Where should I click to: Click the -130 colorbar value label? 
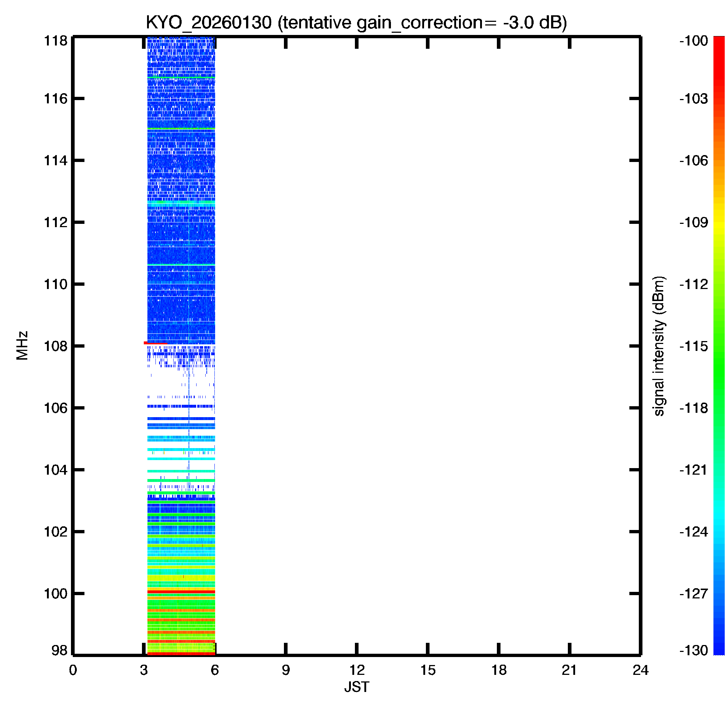[x=693, y=650]
